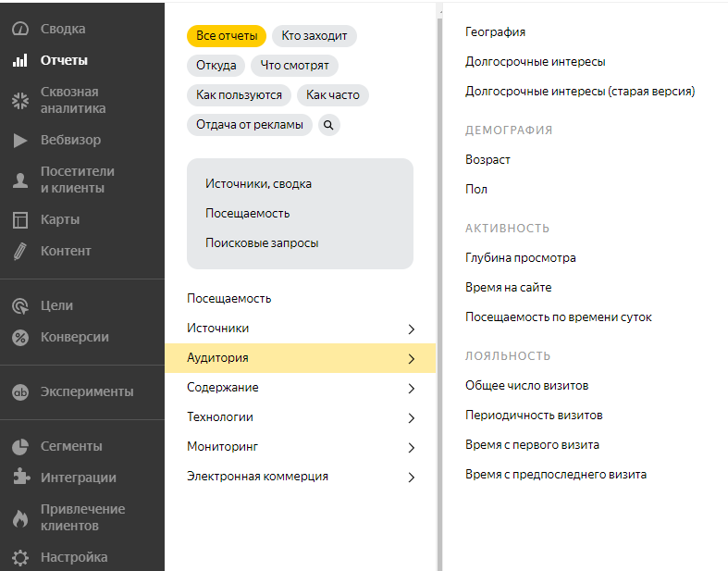The width and height of the screenshot is (728, 571).
Task: Click the Сводка gauge icon in sidebar
Action: pos(19,29)
